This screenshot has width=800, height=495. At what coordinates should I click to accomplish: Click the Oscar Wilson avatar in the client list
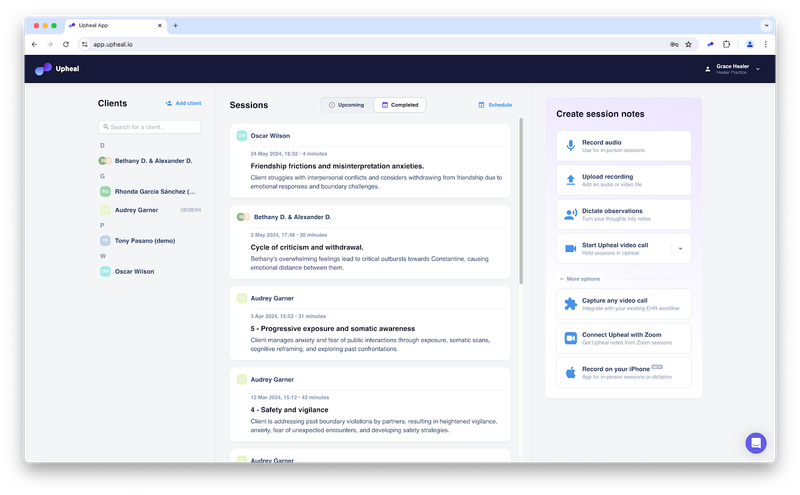pos(105,271)
